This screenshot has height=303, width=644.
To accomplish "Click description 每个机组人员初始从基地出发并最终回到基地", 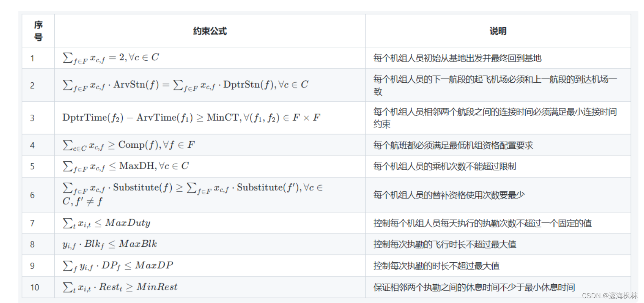I will 457,58.
